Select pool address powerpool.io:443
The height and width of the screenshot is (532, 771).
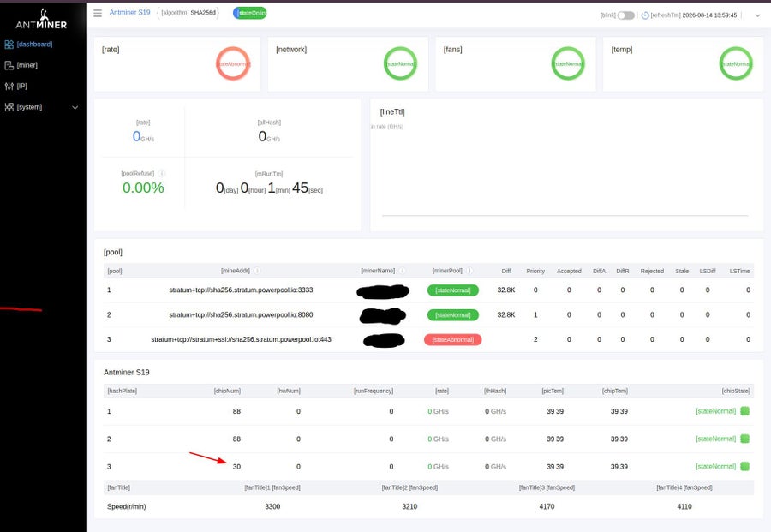pos(241,339)
